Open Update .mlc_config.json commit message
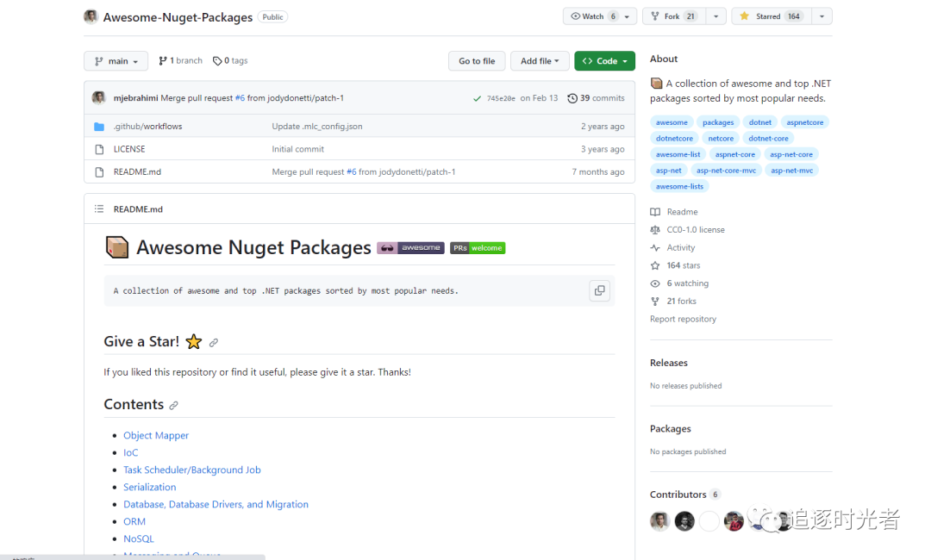931x560 pixels. pyautogui.click(x=317, y=127)
